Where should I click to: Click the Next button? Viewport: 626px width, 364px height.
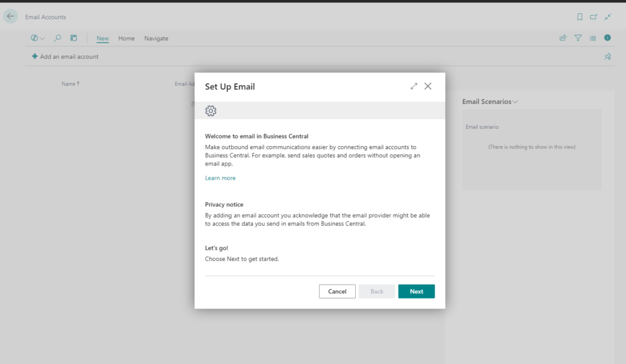[x=416, y=291]
